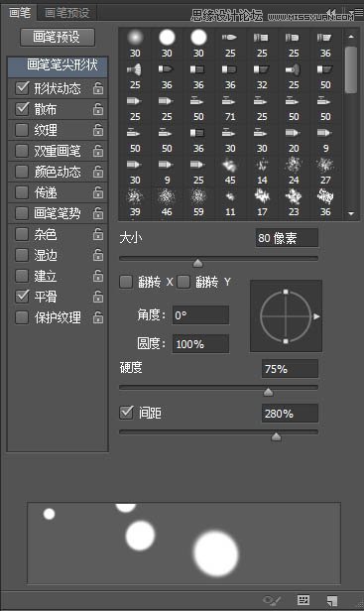
Task: Select the 45 splatter brush tip
Action: pos(230,172)
